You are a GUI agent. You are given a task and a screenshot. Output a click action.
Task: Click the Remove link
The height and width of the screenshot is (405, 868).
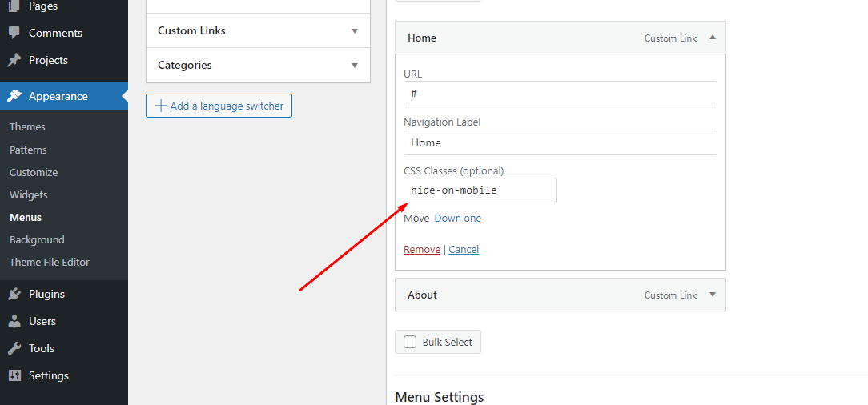(x=422, y=250)
